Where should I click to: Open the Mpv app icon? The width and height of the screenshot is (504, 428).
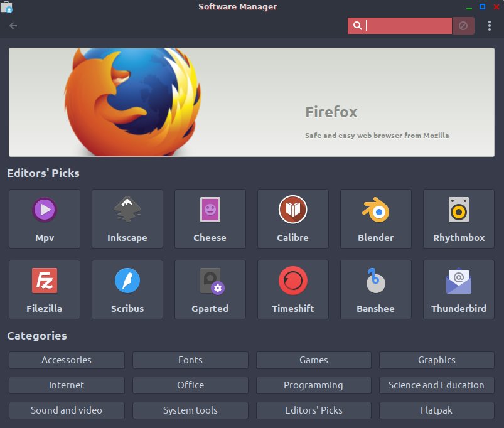coord(45,210)
